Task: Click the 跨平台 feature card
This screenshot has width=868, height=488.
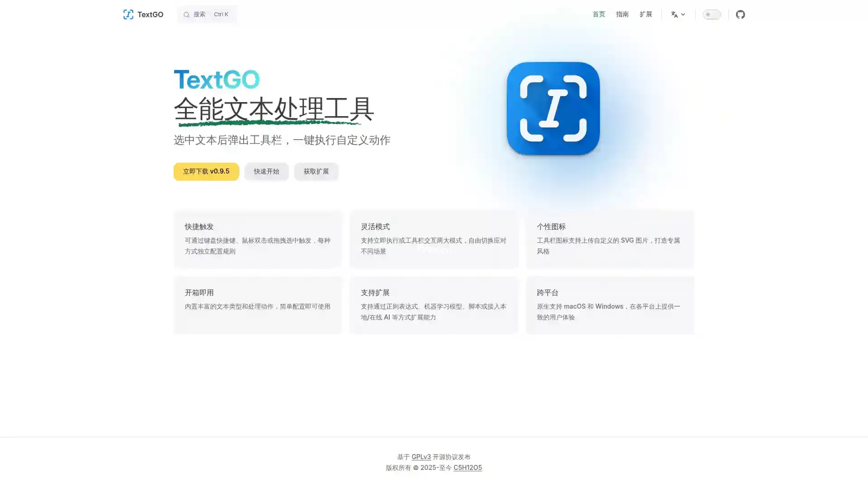Action: [x=610, y=305]
